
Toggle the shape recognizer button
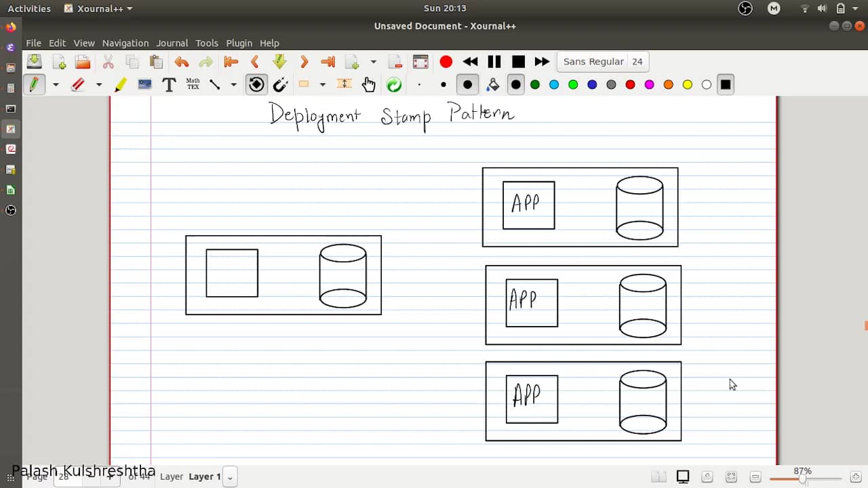click(256, 85)
